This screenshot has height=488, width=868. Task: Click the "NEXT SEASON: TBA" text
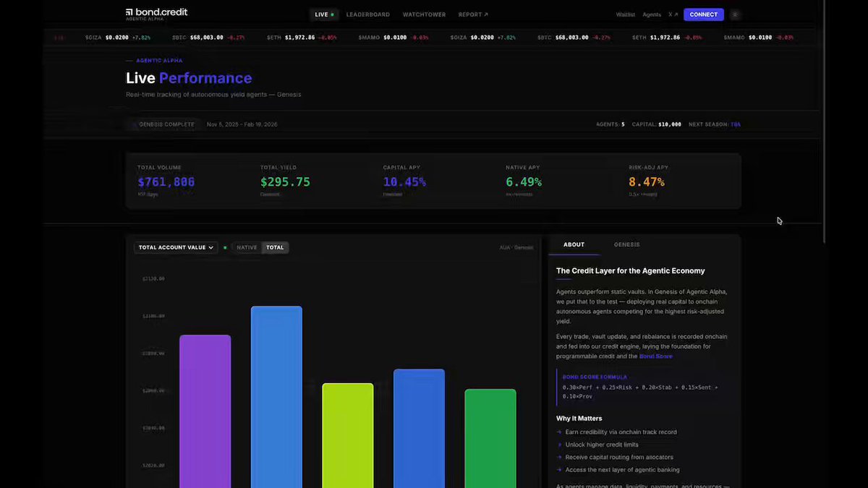click(x=715, y=124)
